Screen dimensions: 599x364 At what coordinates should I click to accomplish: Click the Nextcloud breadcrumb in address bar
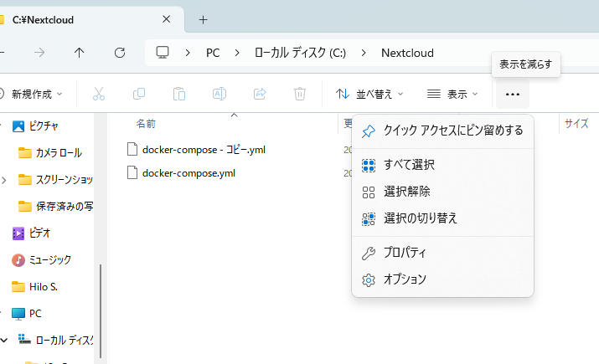(x=407, y=53)
